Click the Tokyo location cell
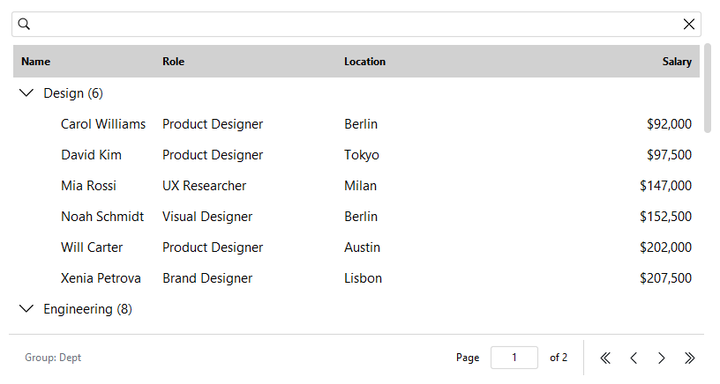The image size is (720, 384). [361, 155]
